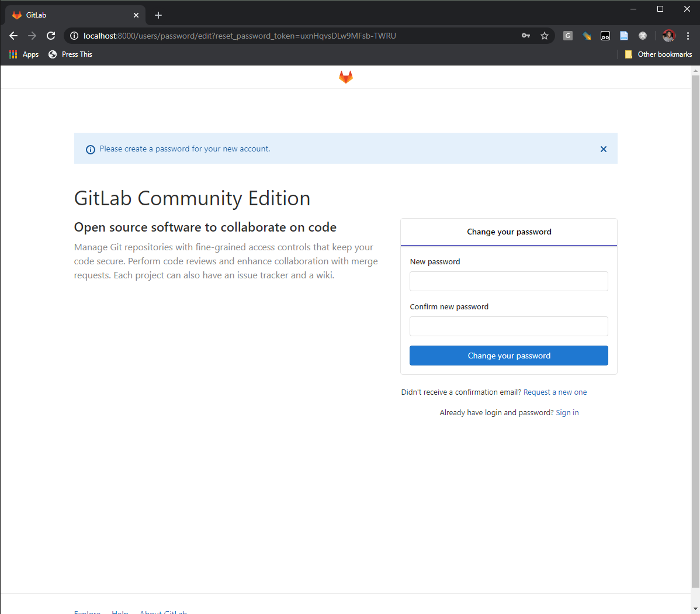Open the 'G' browser extension

567,36
